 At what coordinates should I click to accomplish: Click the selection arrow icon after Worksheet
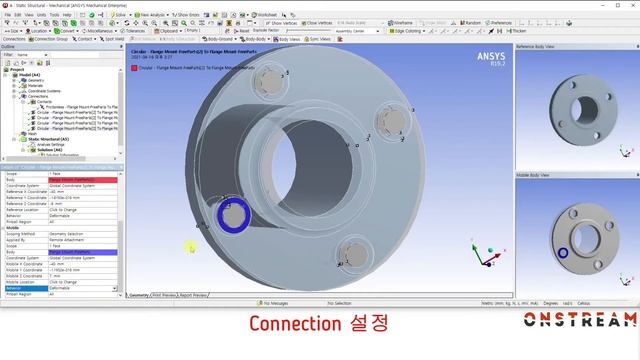(284, 15)
